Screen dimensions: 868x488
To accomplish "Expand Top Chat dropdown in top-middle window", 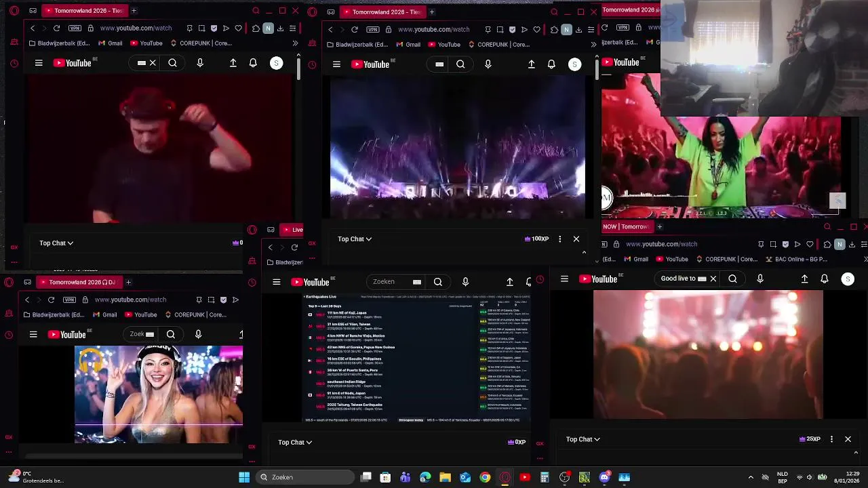I will (355, 239).
